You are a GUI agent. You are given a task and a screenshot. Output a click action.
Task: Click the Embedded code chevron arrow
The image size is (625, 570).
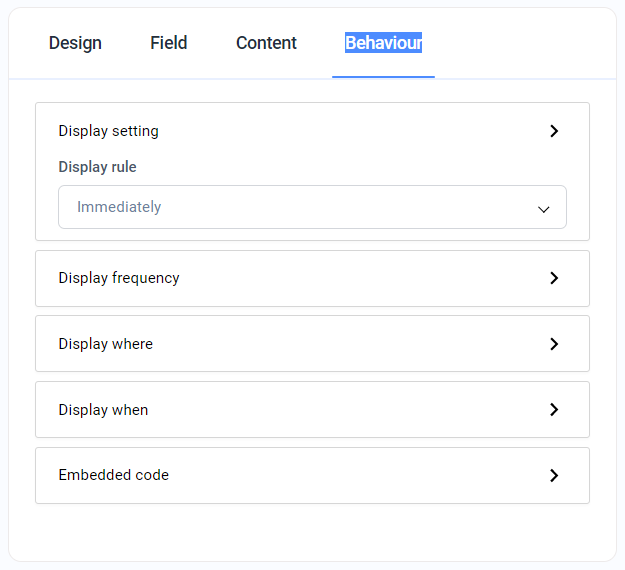(554, 476)
